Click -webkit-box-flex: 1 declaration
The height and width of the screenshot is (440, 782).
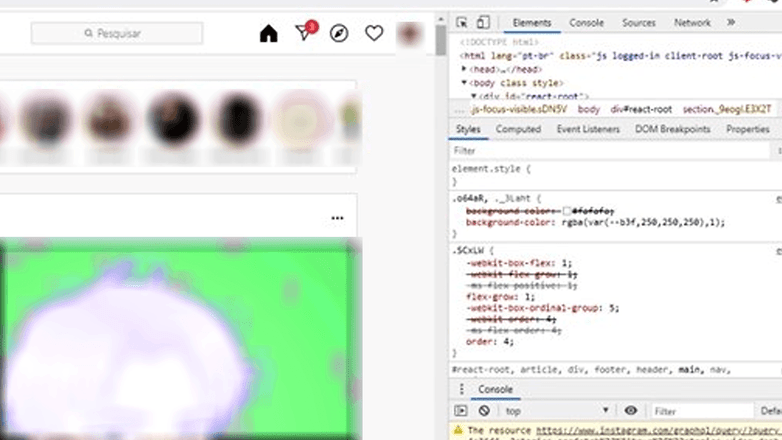pos(519,263)
